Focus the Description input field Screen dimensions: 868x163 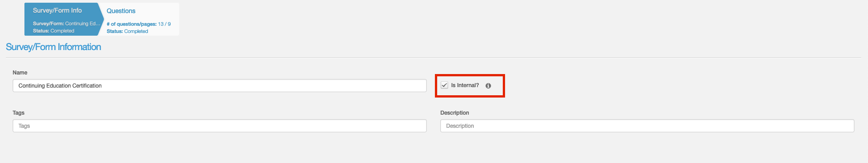click(647, 126)
